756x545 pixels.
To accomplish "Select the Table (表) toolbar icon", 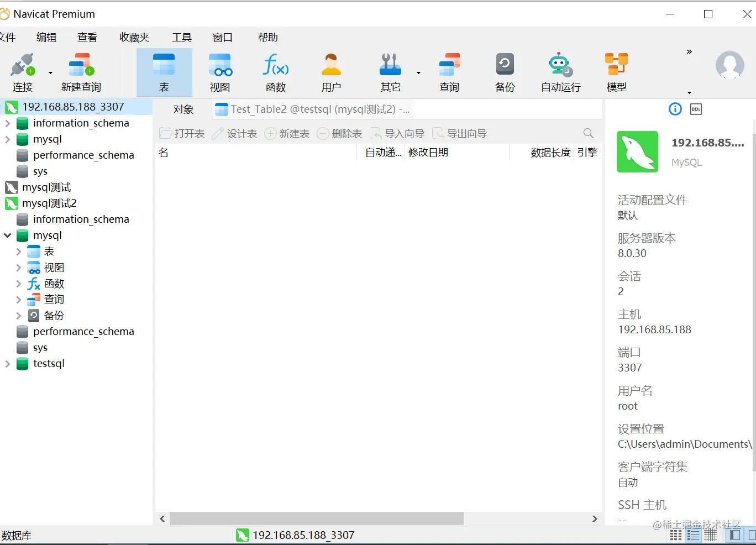I will point(164,72).
